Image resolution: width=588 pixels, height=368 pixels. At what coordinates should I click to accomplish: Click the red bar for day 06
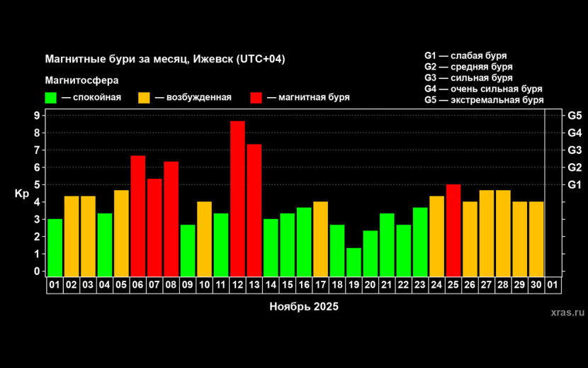pos(138,216)
